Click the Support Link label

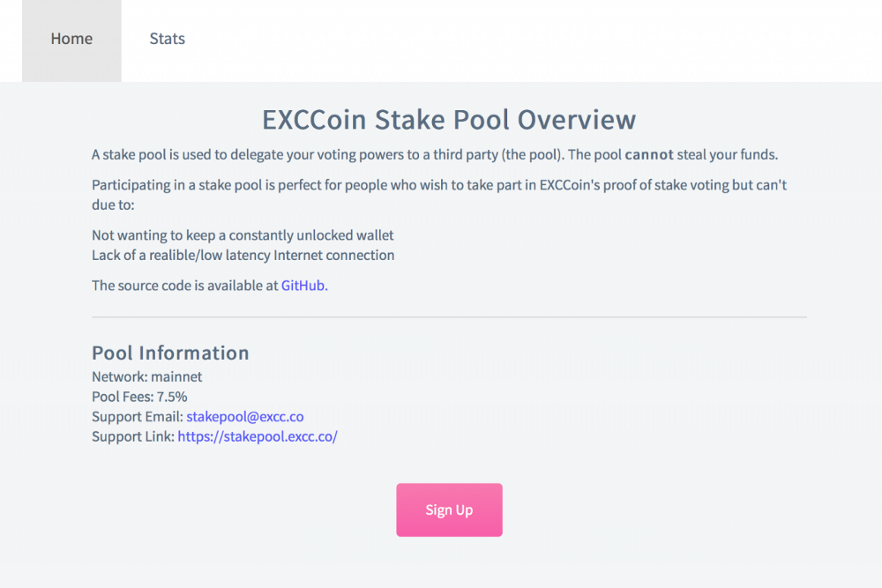(x=133, y=436)
